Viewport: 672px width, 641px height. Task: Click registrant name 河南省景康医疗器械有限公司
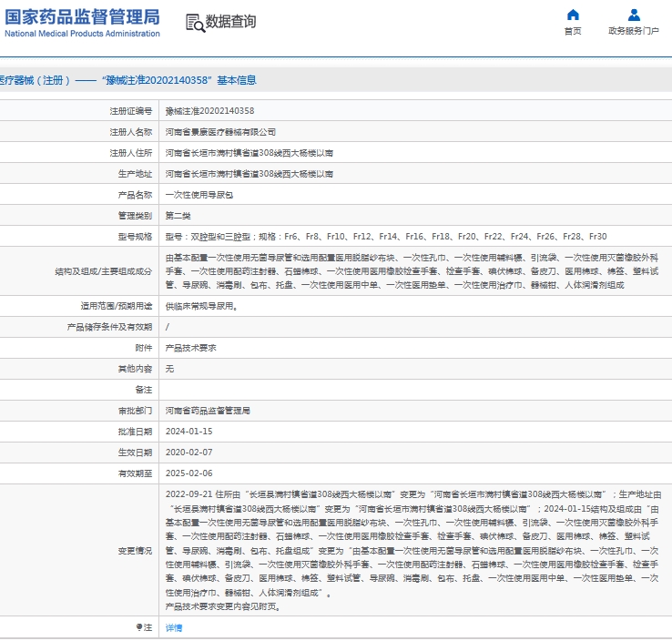click(220, 132)
